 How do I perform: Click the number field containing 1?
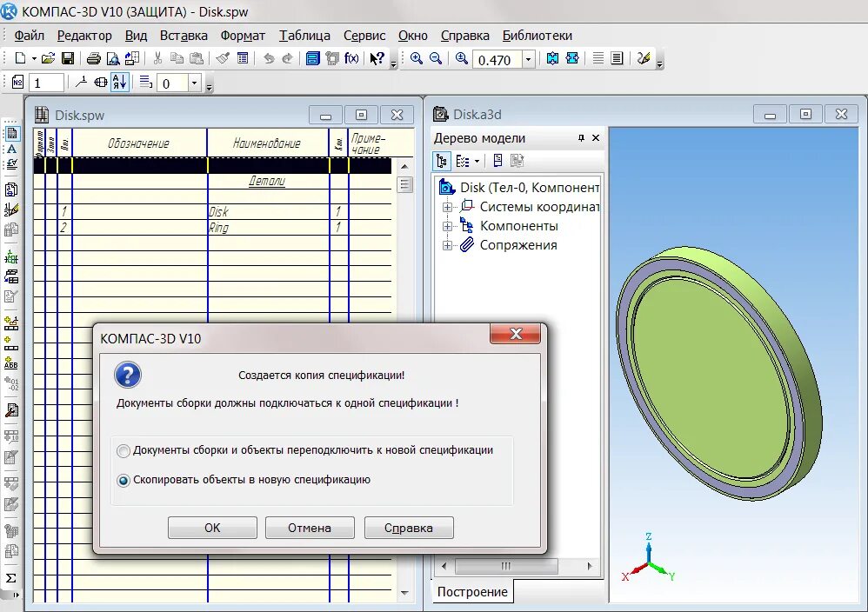[46, 83]
